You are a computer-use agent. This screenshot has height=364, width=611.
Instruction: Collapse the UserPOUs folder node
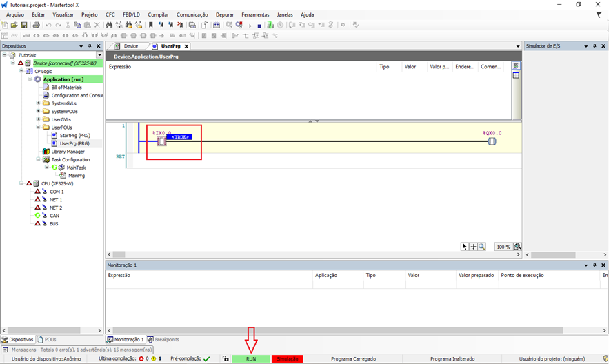click(x=39, y=128)
